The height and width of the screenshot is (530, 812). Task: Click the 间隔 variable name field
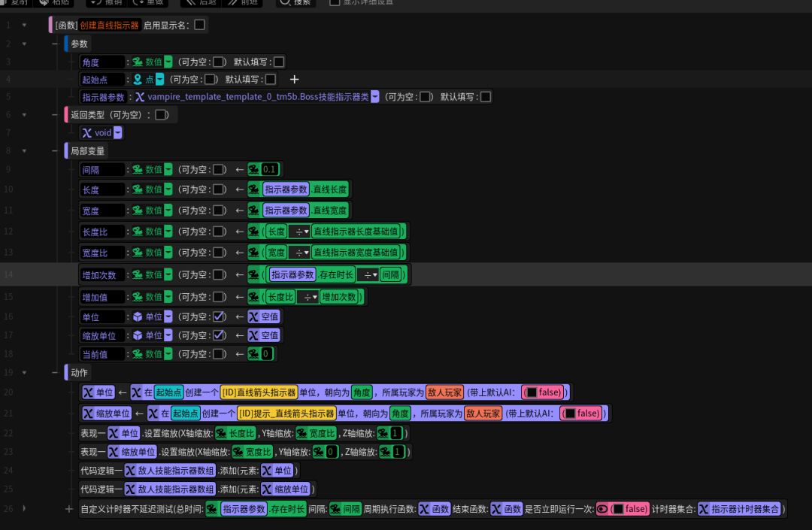tap(102, 170)
